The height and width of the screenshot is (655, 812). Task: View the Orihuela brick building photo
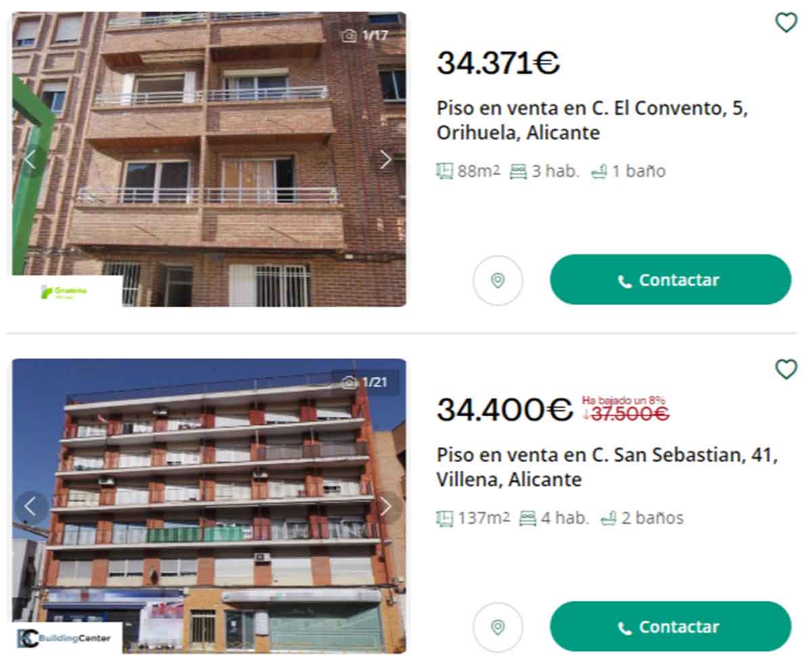tap(209, 159)
